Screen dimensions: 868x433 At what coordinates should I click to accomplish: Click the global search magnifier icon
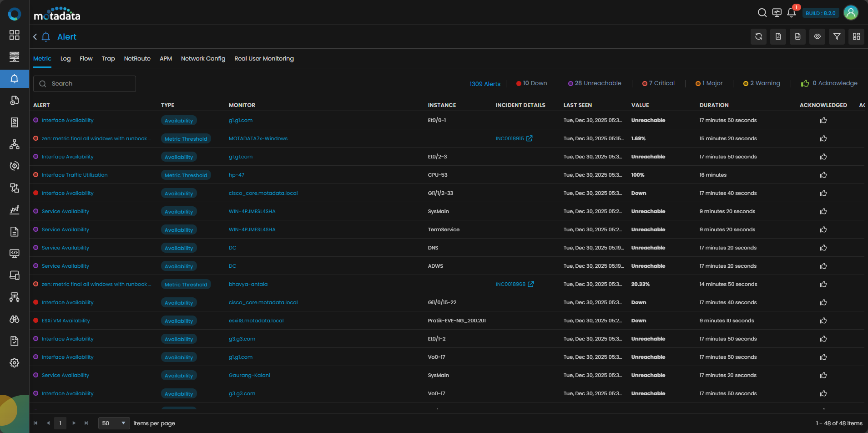coord(762,13)
